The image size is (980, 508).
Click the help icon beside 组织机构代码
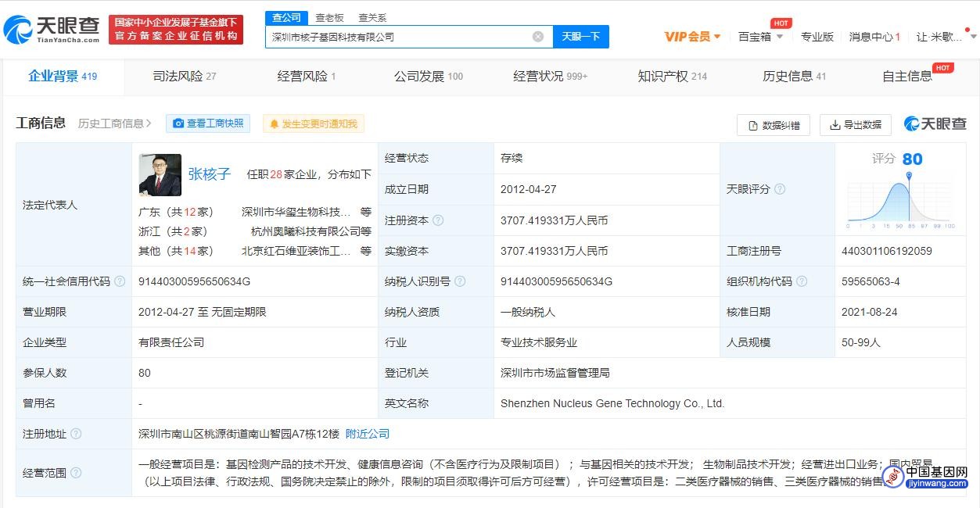pos(802,281)
